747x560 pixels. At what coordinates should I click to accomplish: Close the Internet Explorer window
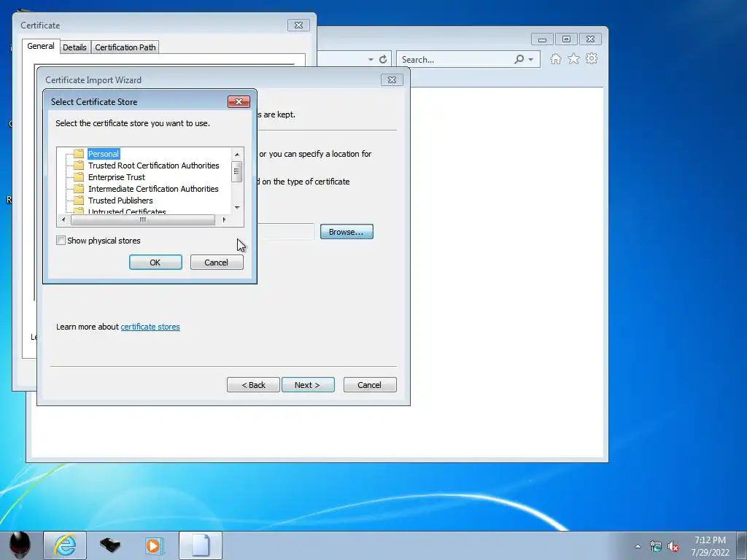click(590, 39)
